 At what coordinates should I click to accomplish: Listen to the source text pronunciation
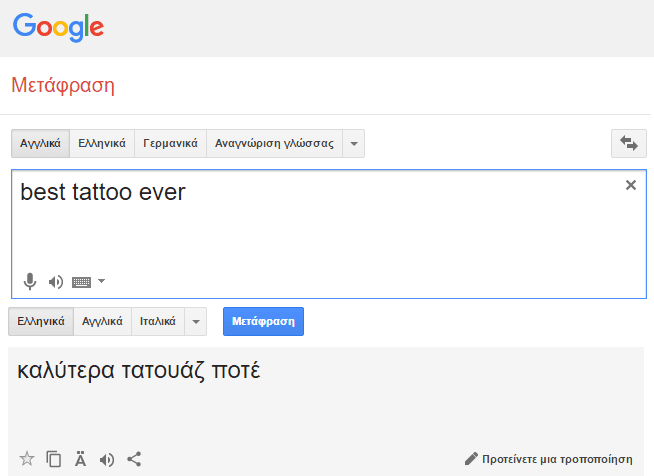coord(55,282)
